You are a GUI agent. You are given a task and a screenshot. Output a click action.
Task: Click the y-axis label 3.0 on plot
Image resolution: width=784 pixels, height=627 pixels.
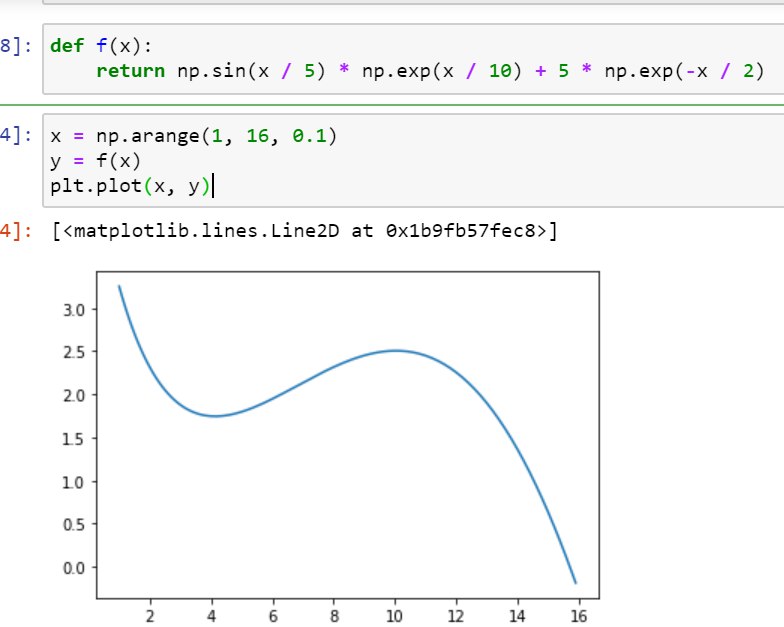point(74,310)
